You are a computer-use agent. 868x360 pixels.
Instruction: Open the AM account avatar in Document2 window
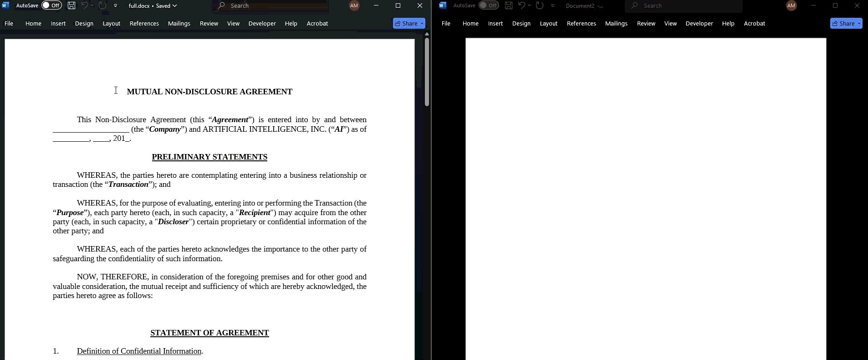pos(791,5)
